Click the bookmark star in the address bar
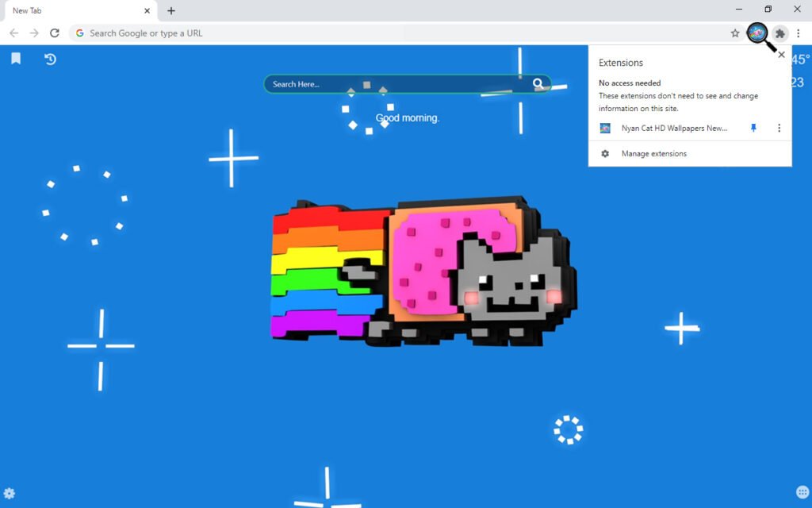The height and width of the screenshot is (508, 812). coord(735,33)
